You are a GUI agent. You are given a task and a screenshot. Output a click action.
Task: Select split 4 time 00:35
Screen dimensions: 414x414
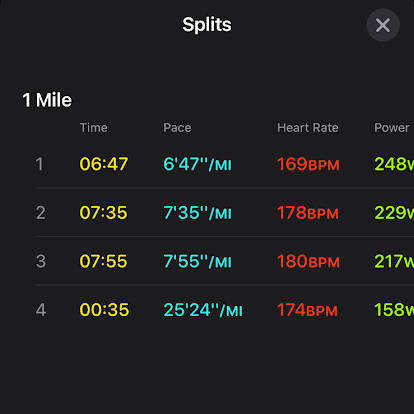click(x=104, y=310)
